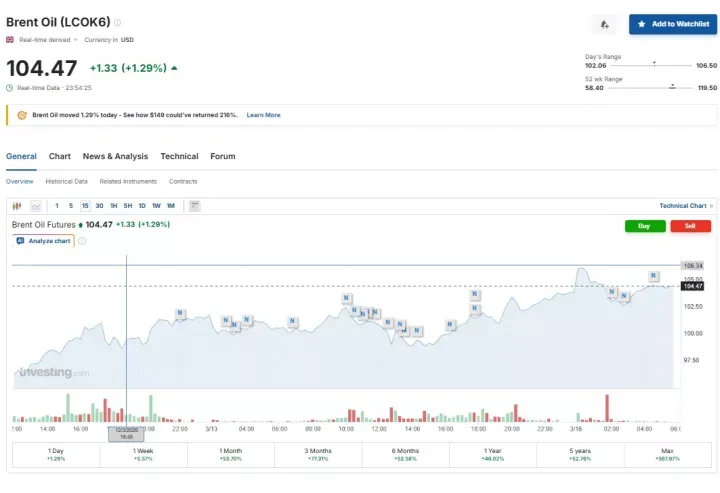The height and width of the screenshot is (493, 720).
Task: Choose the 1 Month performance range
Action: coord(230,454)
